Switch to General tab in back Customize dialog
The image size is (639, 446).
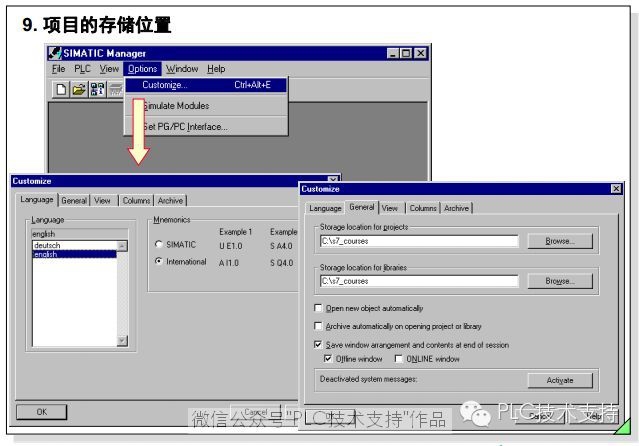(74, 201)
